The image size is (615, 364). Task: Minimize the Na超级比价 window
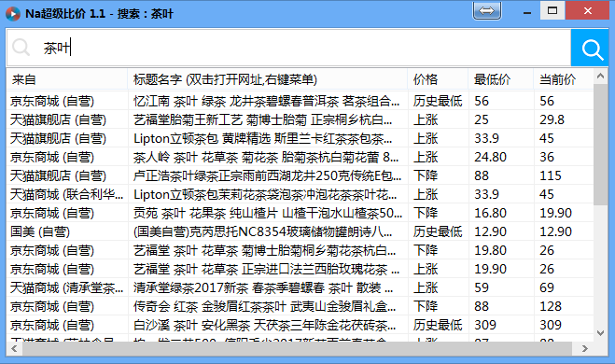click(527, 11)
